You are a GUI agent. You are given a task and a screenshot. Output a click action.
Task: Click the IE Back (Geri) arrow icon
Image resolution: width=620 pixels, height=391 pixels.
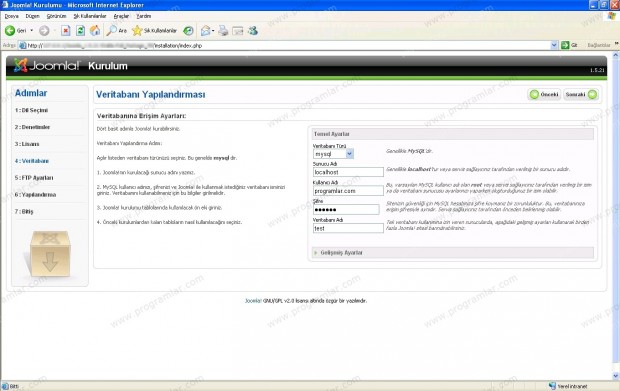(10, 31)
